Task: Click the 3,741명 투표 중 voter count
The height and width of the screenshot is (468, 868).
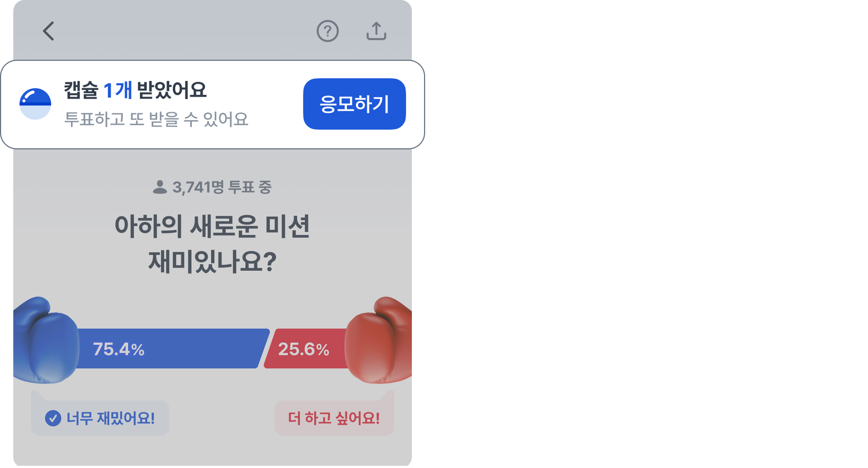Action: pos(222,187)
